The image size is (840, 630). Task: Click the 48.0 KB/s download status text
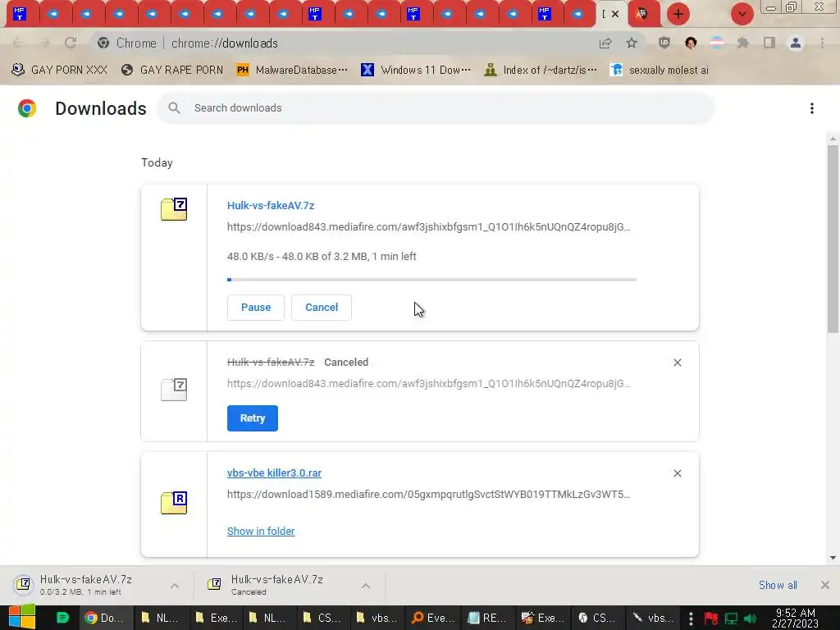(x=322, y=257)
